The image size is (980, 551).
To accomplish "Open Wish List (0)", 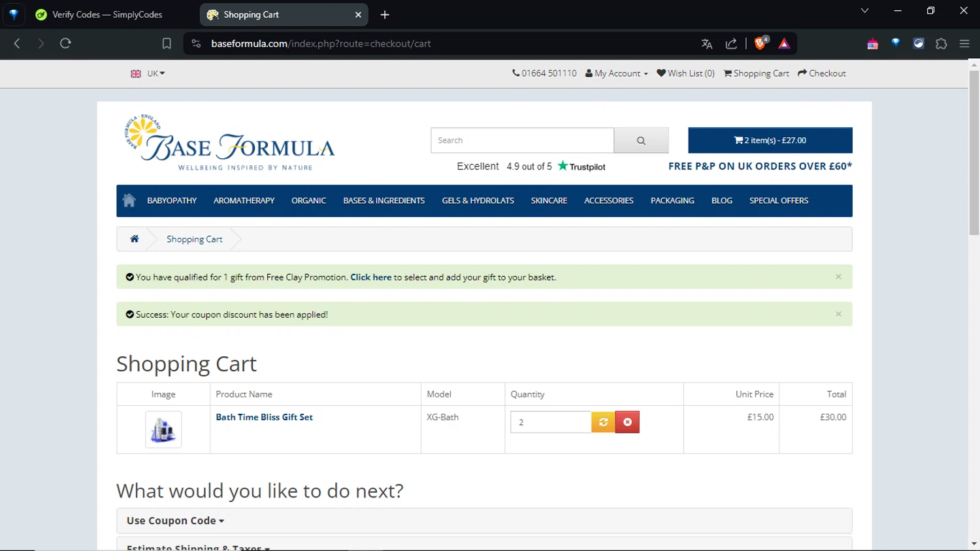I will [x=685, y=73].
